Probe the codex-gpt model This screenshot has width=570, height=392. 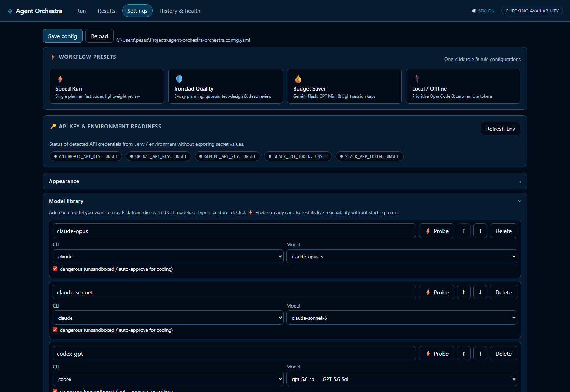[x=436, y=354]
